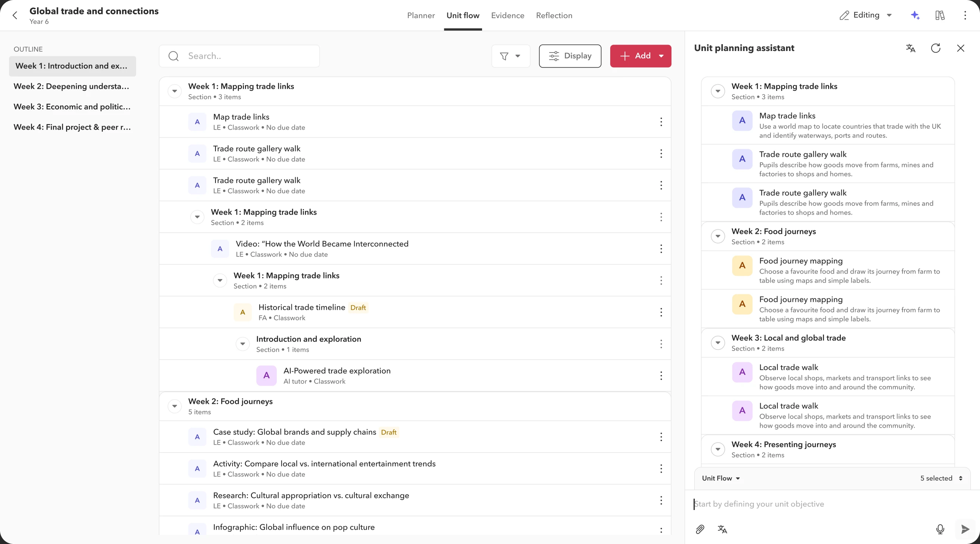
Task: Close the Unit planning assistant panel
Action: [960, 48]
